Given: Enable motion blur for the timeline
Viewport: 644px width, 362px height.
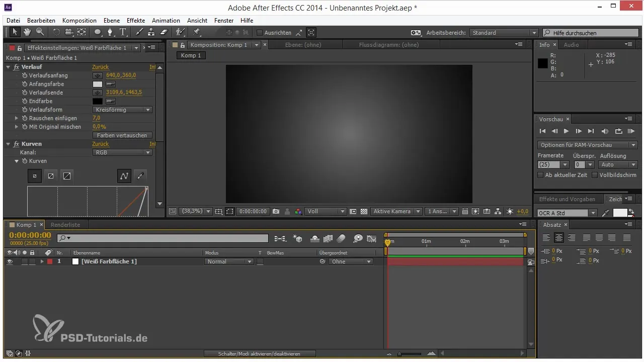Looking at the screenshot, I should point(342,238).
